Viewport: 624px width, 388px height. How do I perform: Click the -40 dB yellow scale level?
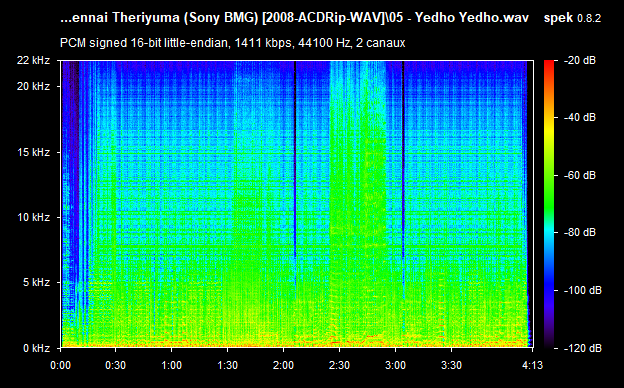pos(579,117)
